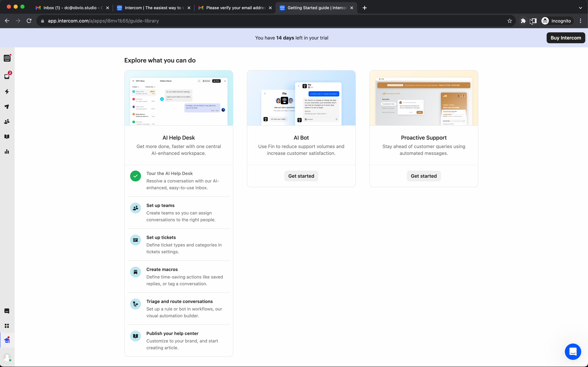
Task: Open the Contacts people icon in sidebar
Action: point(7,122)
